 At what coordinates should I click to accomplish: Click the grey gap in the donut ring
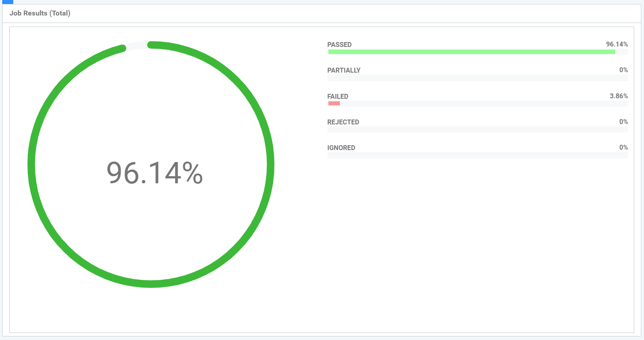(x=137, y=45)
